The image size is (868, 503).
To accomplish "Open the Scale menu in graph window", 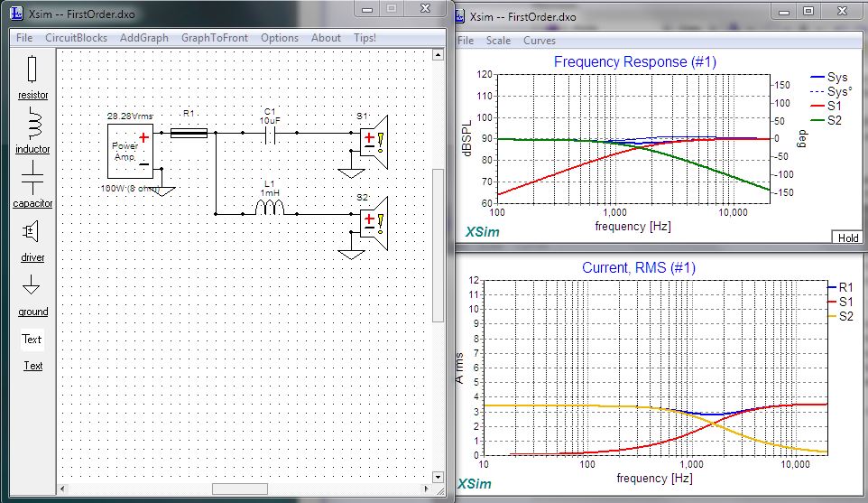I will click(x=498, y=41).
